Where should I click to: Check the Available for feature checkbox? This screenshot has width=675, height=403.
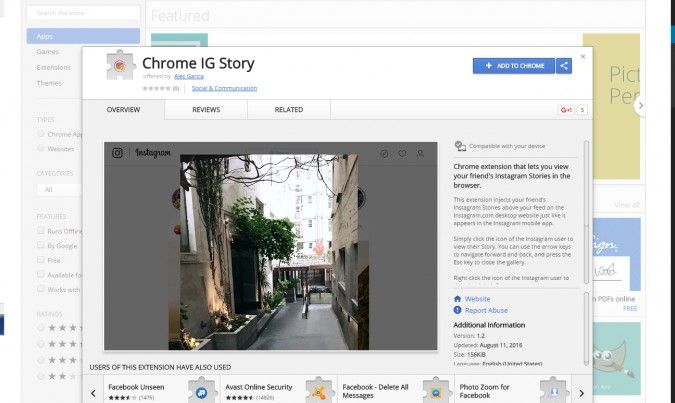tap(40, 275)
